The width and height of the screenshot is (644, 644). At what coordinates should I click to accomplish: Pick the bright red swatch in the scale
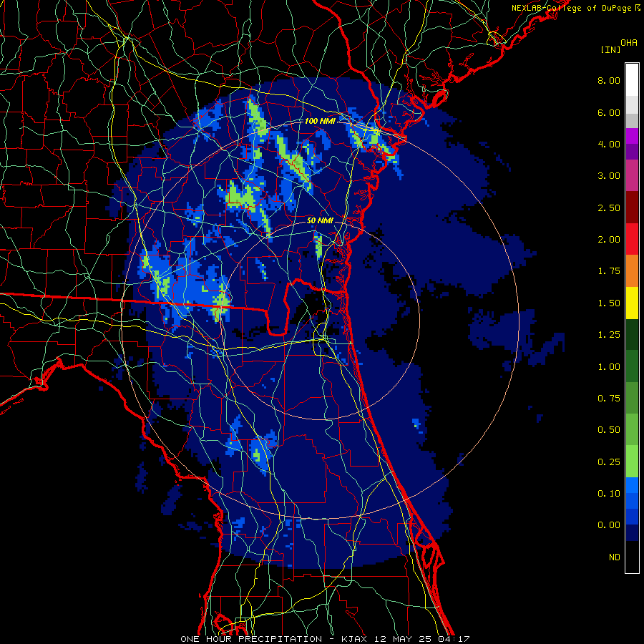tap(632, 239)
